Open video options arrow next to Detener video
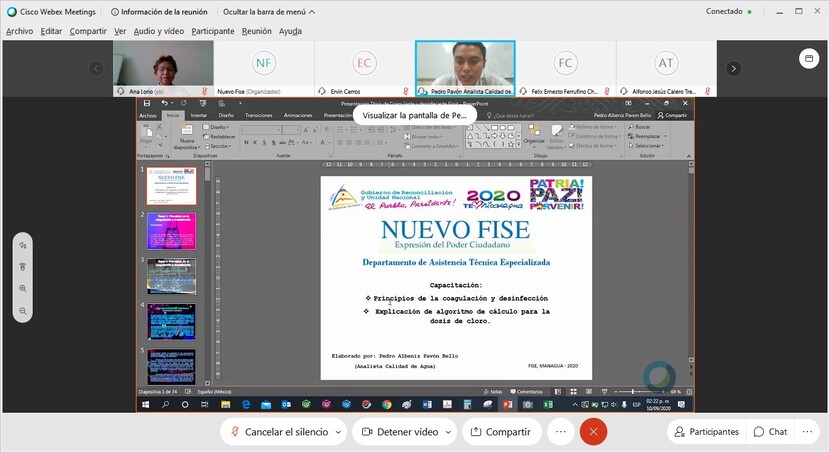The height and width of the screenshot is (453, 830). tap(448, 432)
